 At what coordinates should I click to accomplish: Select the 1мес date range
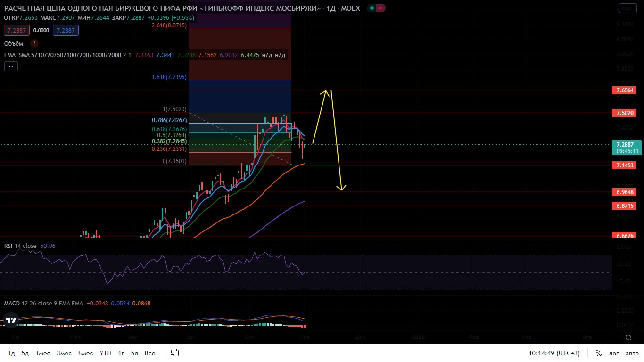pyautogui.click(x=43, y=353)
